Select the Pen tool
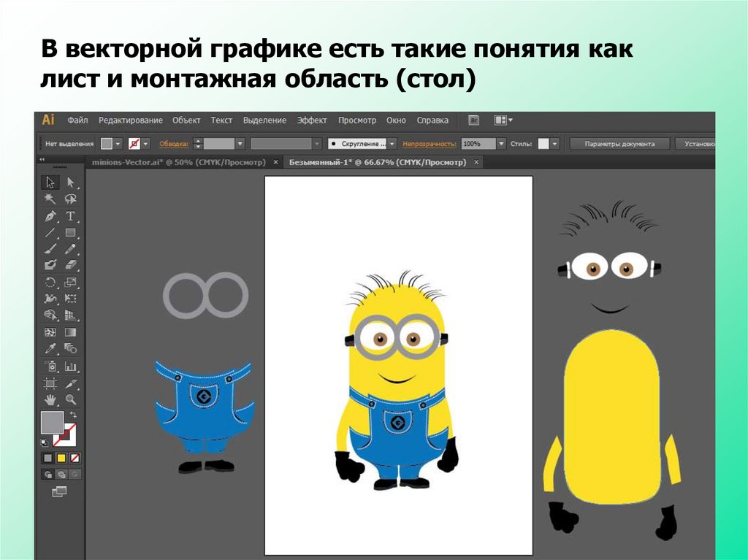 [x=50, y=216]
